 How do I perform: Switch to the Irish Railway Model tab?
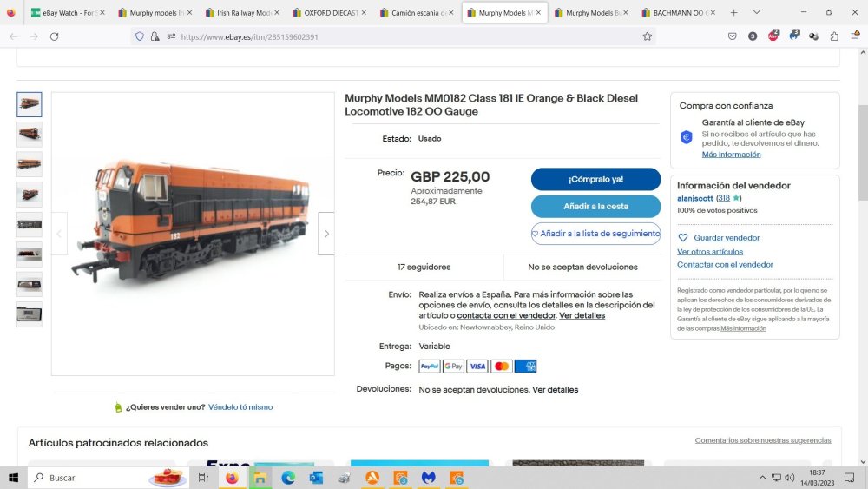[242, 12]
